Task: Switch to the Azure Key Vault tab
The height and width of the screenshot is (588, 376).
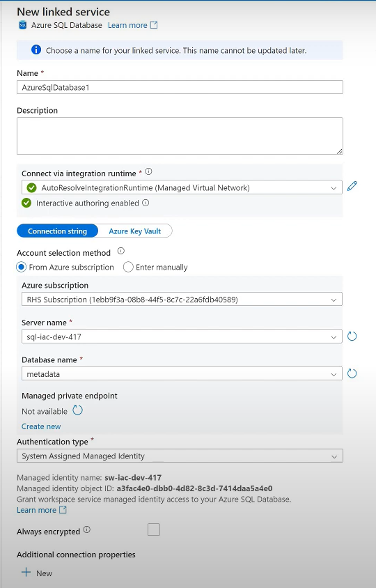Action: click(x=135, y=231)
